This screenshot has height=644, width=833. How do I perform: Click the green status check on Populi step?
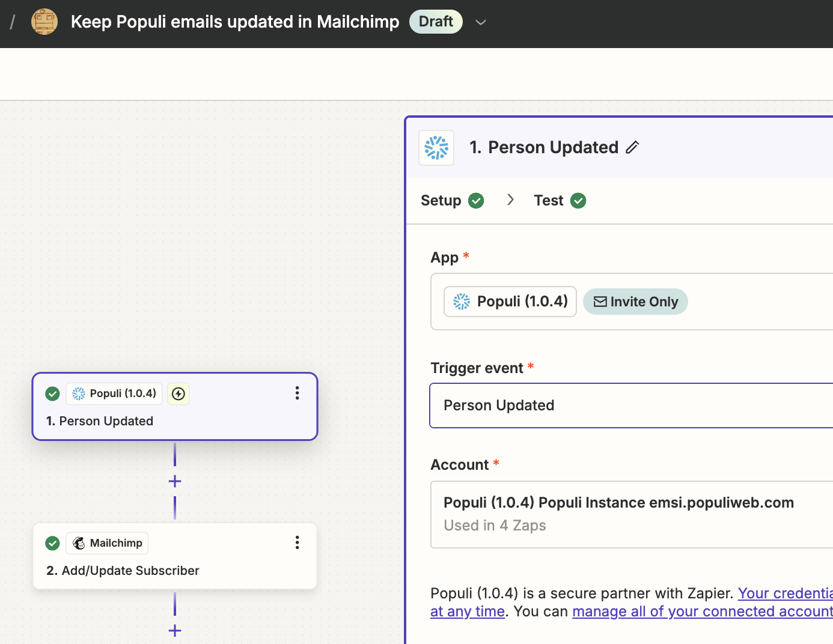(53, 393)
